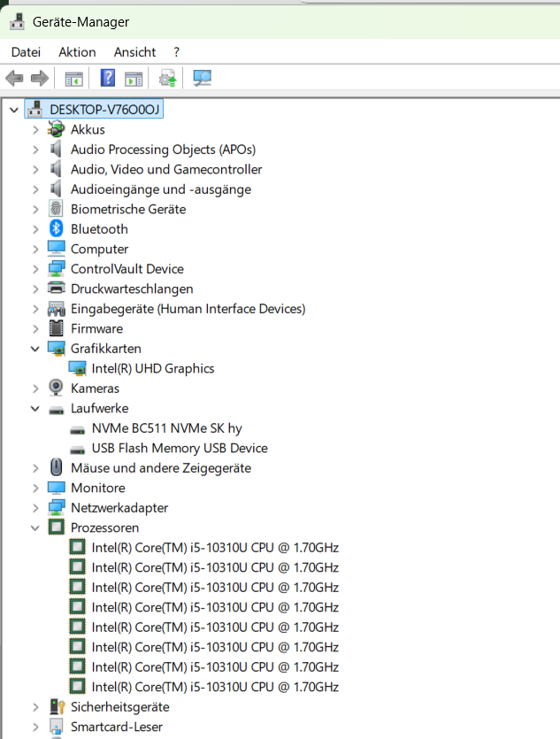Select the Monitore label
Screen dimensions: 560x739
(x=98, y=488)
